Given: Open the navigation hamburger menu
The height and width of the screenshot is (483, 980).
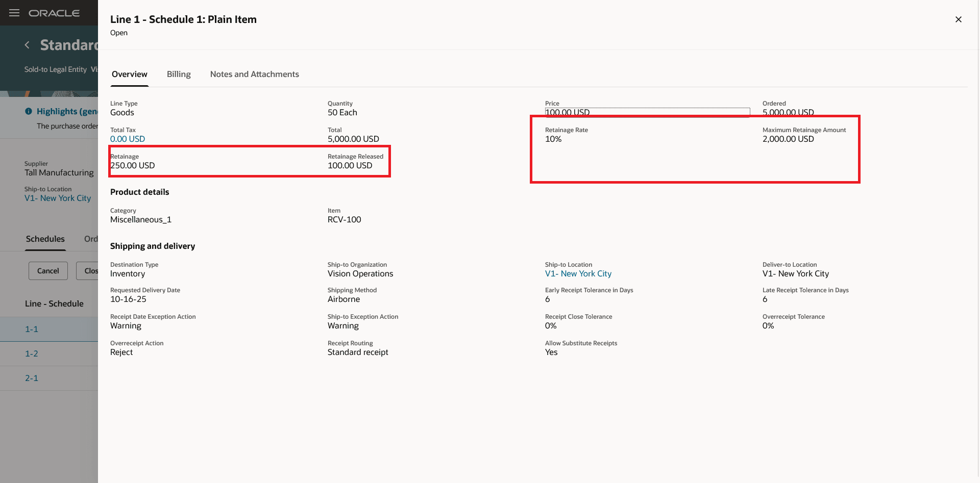Looking at the screenshot, I should pyautogui.click(x=14, y=13).
